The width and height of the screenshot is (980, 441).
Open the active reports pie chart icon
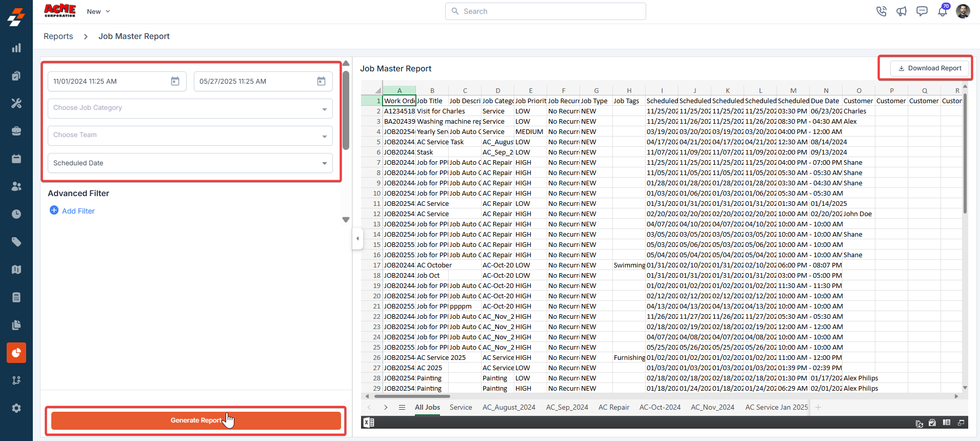pyautogui.click(x=16, y=353)
